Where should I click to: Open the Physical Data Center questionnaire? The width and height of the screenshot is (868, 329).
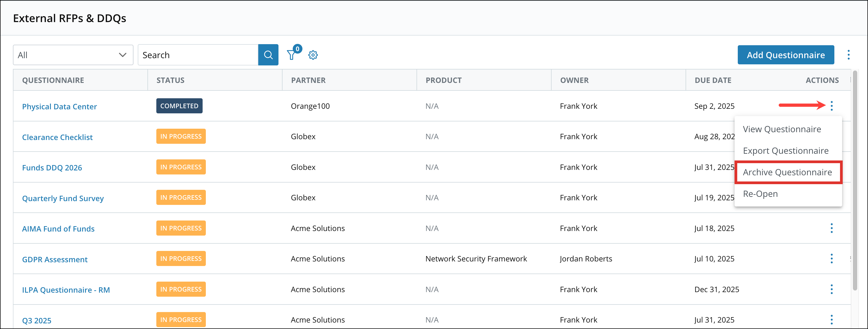tap(59, 106)
